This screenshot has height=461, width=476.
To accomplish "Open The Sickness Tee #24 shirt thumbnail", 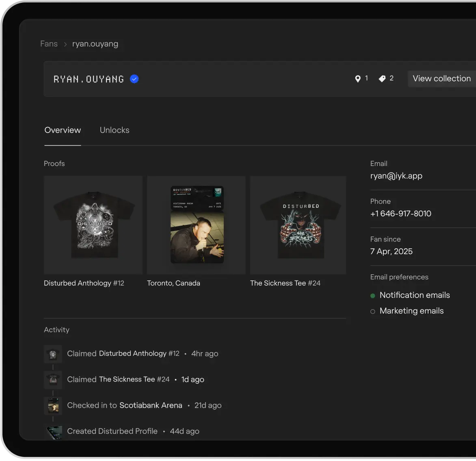I will (x=298, y=225).
